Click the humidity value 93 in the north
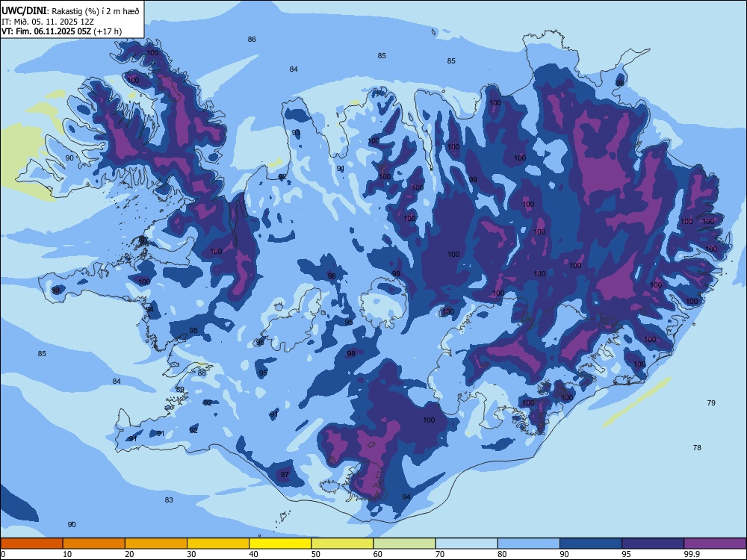Viewport: 747px width, 560px height. click(296, 133)
